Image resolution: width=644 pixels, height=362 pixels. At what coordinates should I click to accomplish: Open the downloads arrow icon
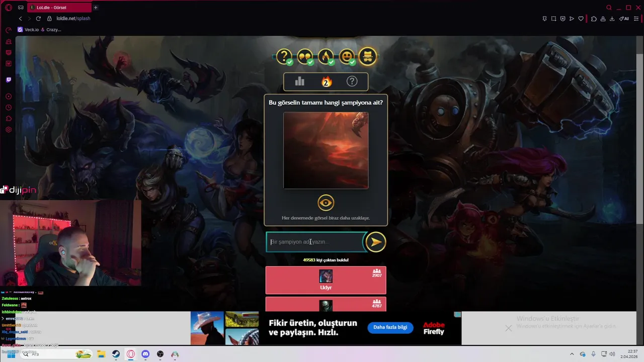click(x=612, y=19)
